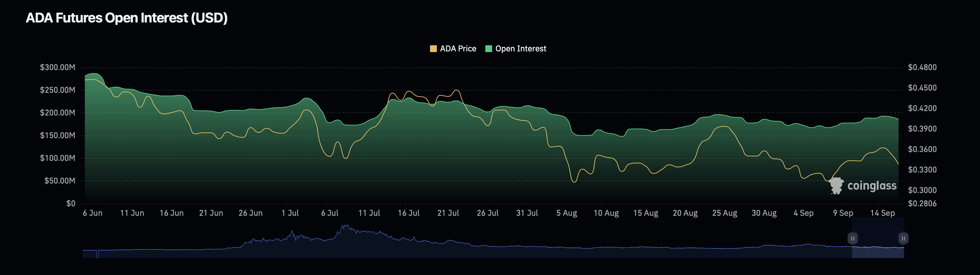The image size is (980, 275).
Task: Grab the right range slider handle
Action: coord(903,239)
